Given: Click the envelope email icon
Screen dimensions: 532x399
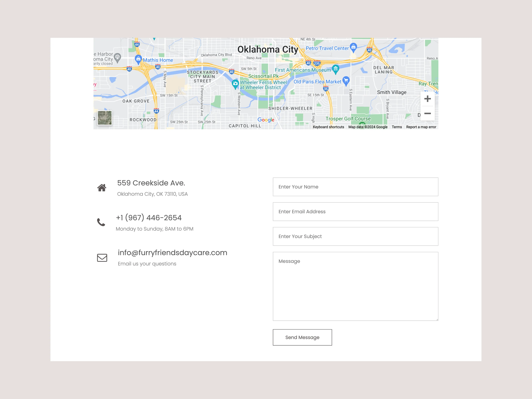Looking at the screenshot, I should point(102,258).
